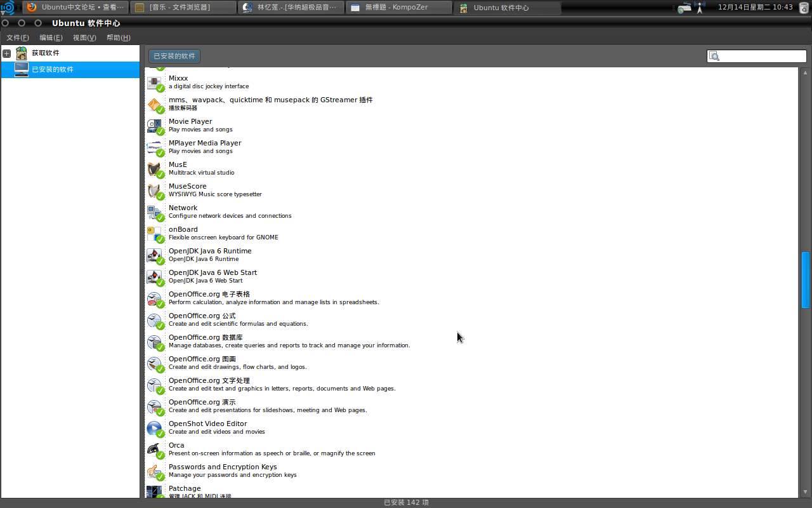Click 'Multitrack virtual studio' description

(x=201, y=173)
